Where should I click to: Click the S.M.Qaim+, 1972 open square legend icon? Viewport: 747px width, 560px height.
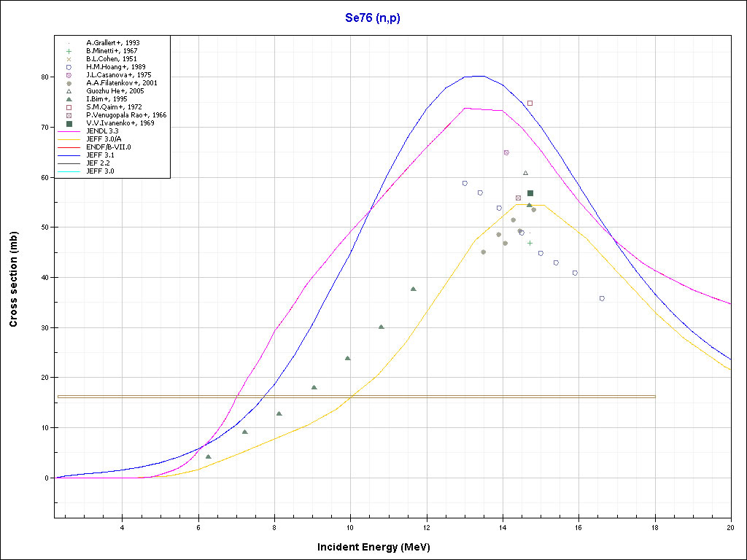click(69, 107)
